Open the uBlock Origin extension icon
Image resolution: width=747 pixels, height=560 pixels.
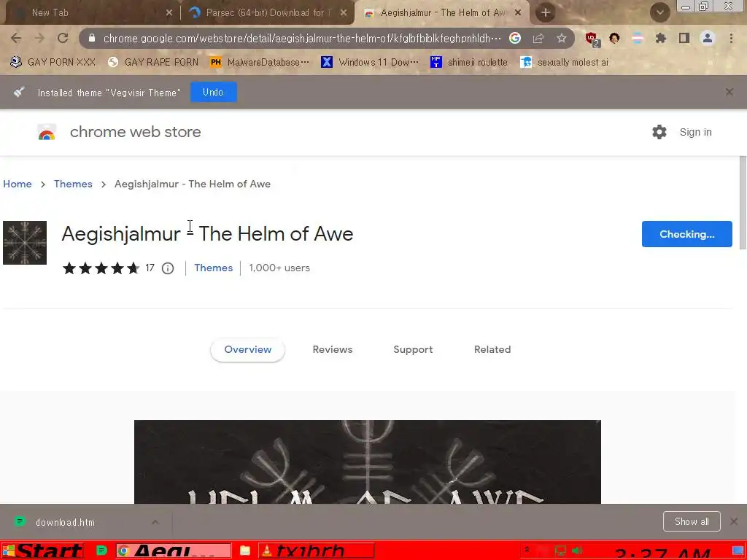[x=592, y=39]
